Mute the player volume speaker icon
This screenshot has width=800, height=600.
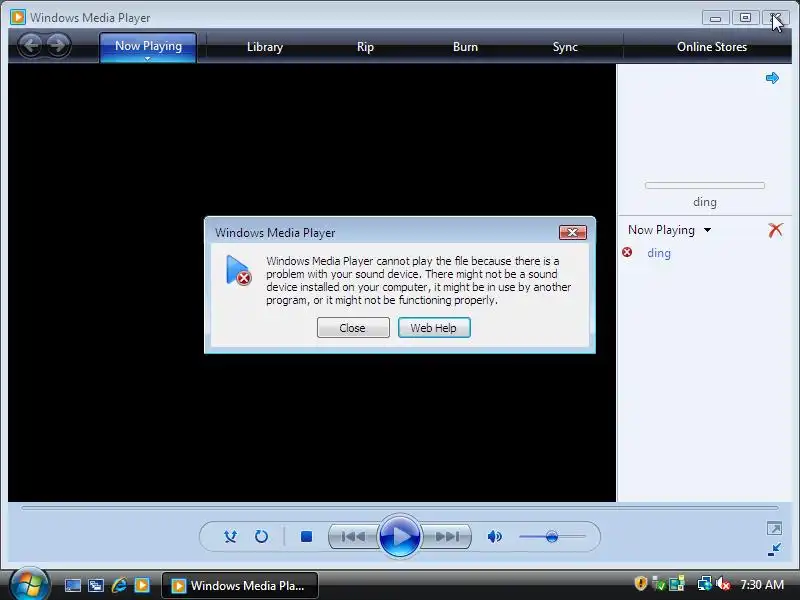pyautogui.click(x=494, y=536)
